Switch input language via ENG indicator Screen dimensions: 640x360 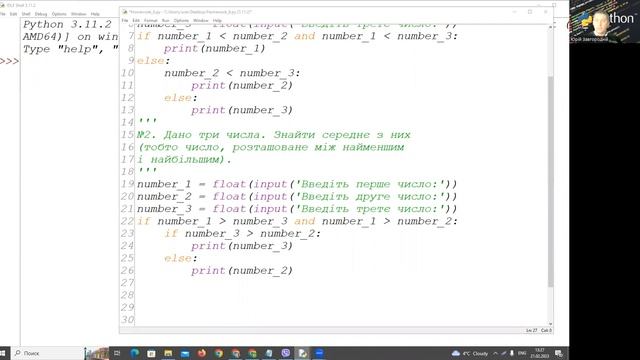point(522,353)
